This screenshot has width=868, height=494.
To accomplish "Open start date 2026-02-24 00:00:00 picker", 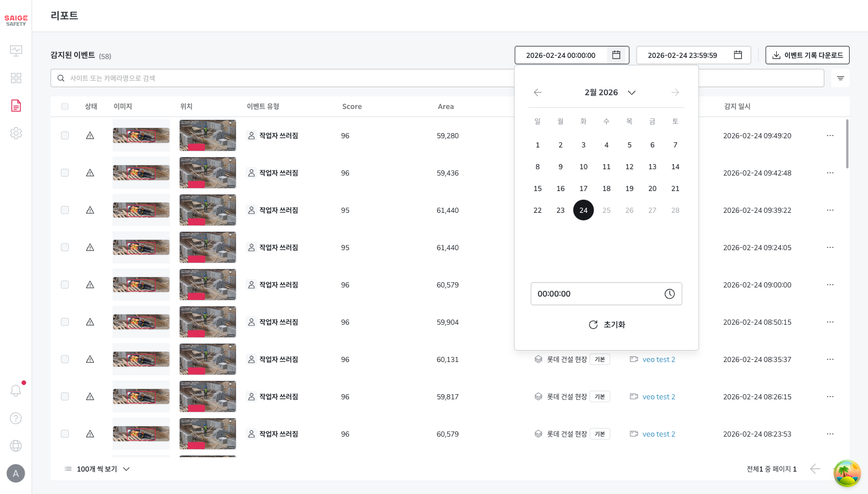I will [x=572, y=55].
